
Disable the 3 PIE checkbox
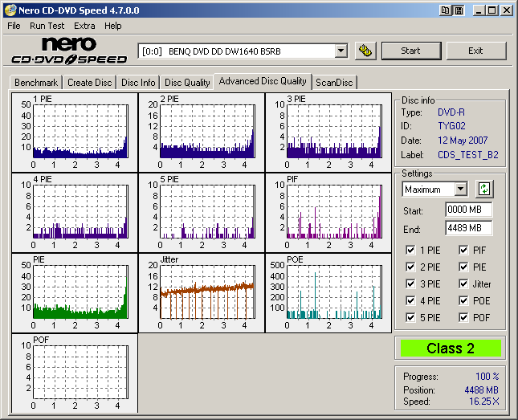410,283
